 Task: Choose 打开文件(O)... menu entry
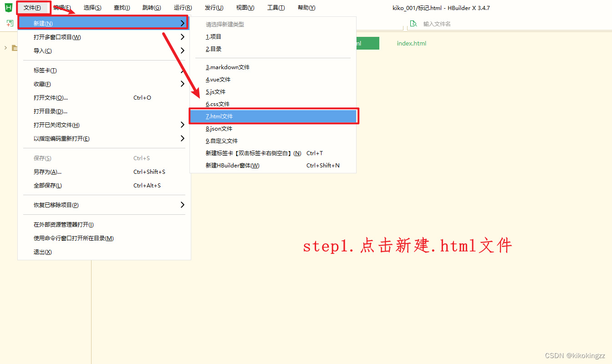[104, 97]
